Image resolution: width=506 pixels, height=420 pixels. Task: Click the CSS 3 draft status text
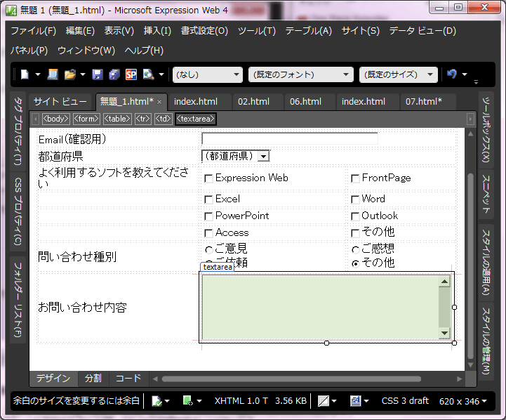click(405, 401)
